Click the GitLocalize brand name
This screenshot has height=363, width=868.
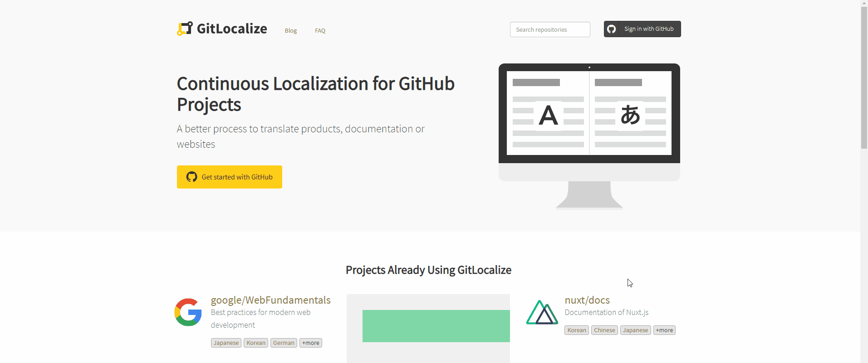[232, 29]
